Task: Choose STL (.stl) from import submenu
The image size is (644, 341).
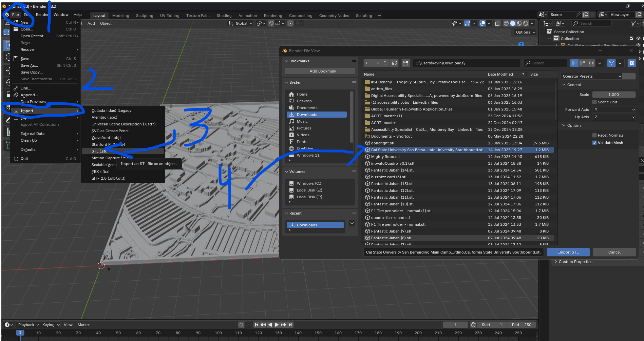Action: coord(123,151)
